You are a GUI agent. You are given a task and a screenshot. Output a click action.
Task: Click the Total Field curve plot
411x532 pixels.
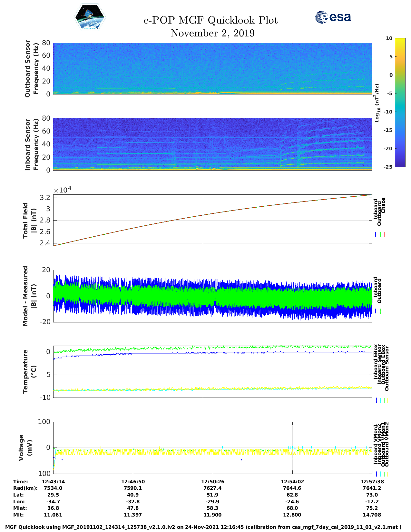click(x=212, y=220)
